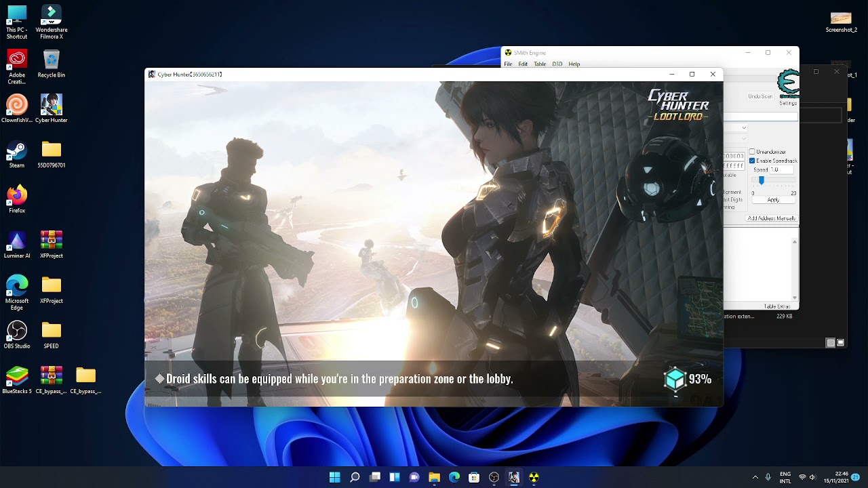This screenshot has height=488, width=868.
Task: Open Help menu in SMith Engine
Action: [574, 64]
